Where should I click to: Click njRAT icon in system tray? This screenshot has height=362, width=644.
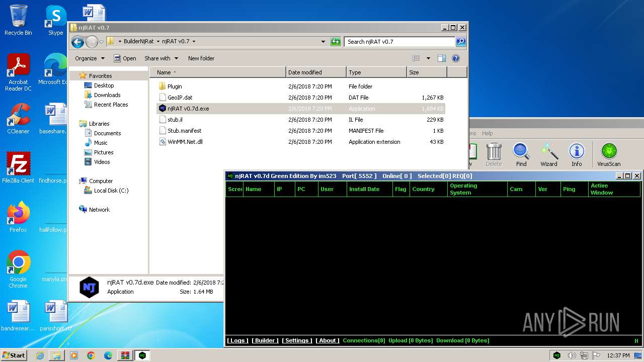click(x=557, y=355)
